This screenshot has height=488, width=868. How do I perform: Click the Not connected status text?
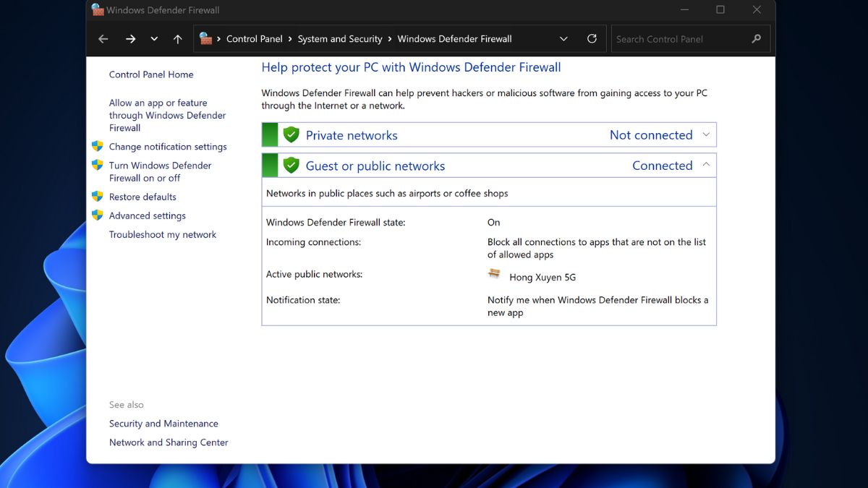point(651,135)
